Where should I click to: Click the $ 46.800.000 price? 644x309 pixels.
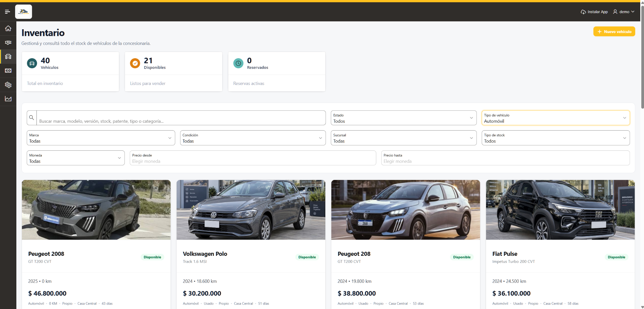point(47,294)
